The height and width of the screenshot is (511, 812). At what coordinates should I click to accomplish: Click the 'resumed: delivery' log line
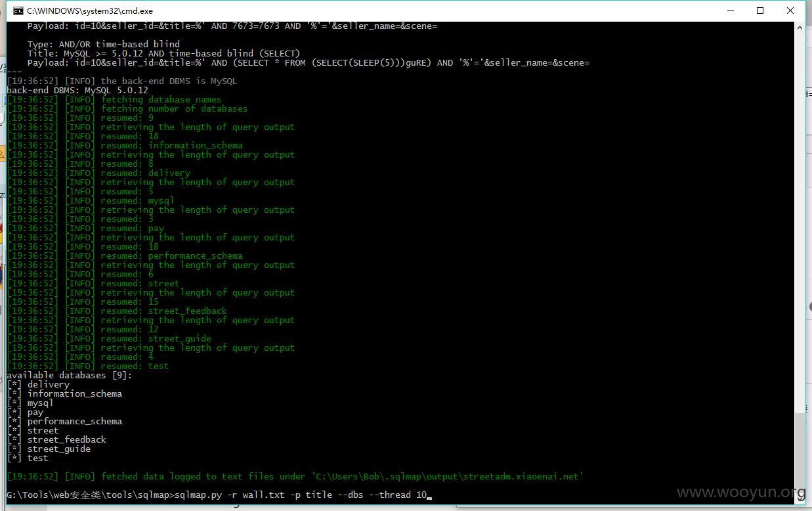click(x=98, y=173)
